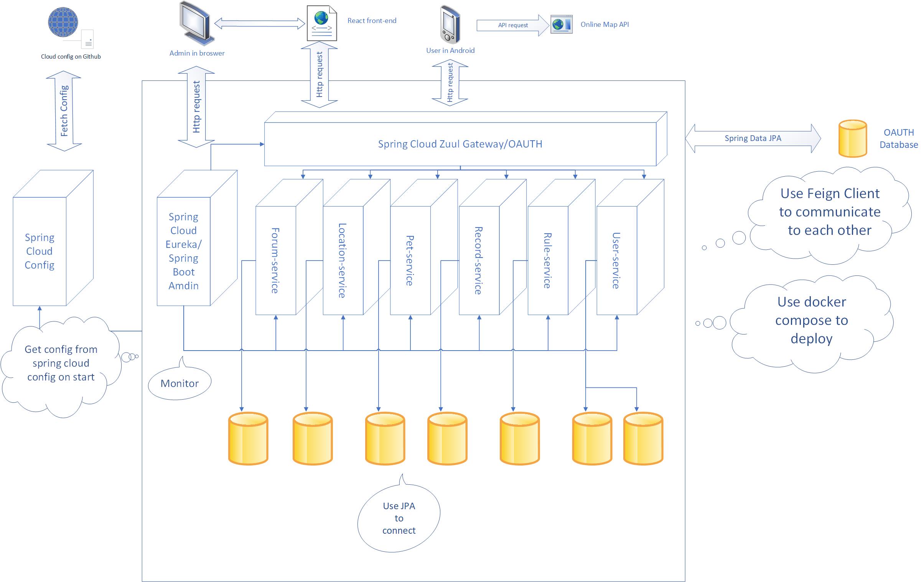
Task: Select the Forum-service box
Action: (275, 260)
